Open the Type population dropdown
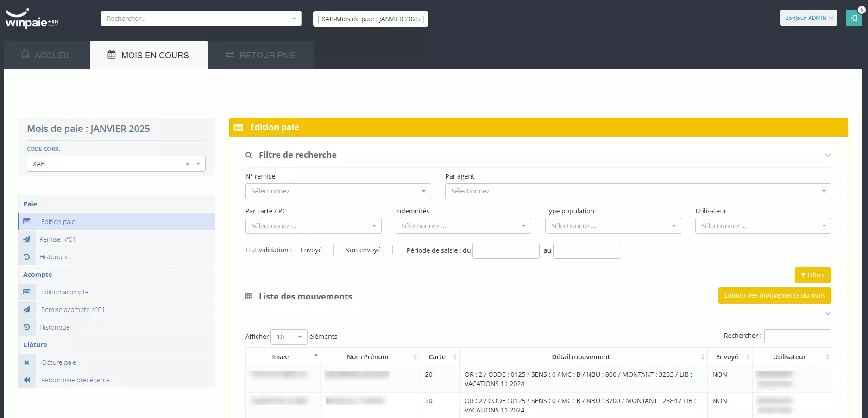This screenshot has height=418, width=868. tap(613, 226)
